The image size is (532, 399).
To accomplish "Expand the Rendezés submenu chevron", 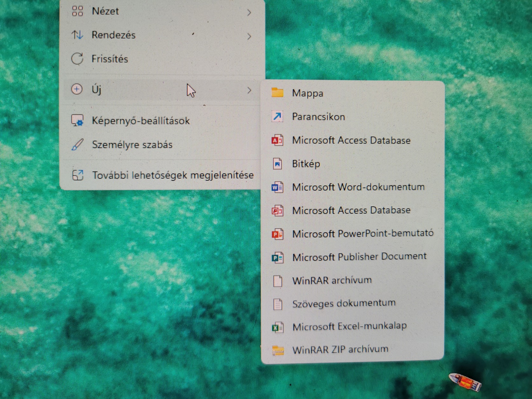I will (x=249, y=36).
